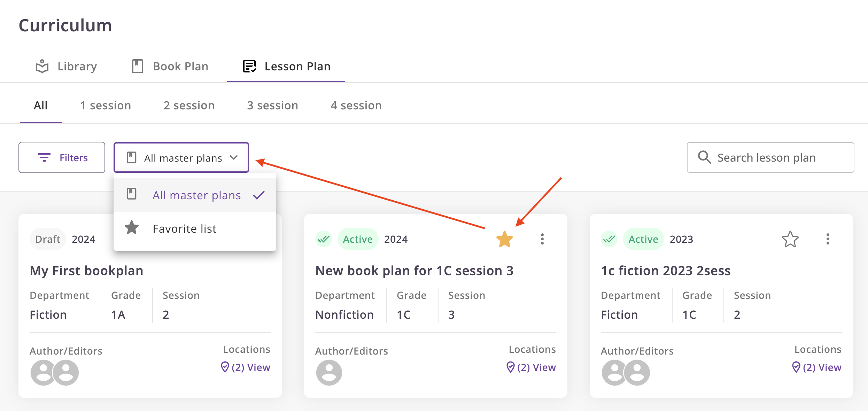Click second author avatar on 1c fiction card
This screenshot has height=411, width=868.
(637, 373)
